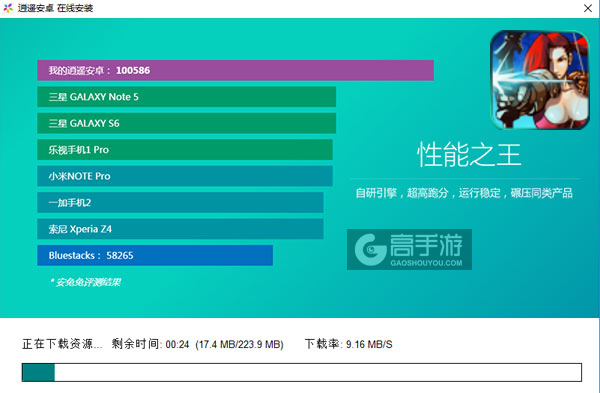This screenshot has height=393, width=600.
Task: Select the 三星 GALAXY S6 bar
Action: click(x=186, y=123)
